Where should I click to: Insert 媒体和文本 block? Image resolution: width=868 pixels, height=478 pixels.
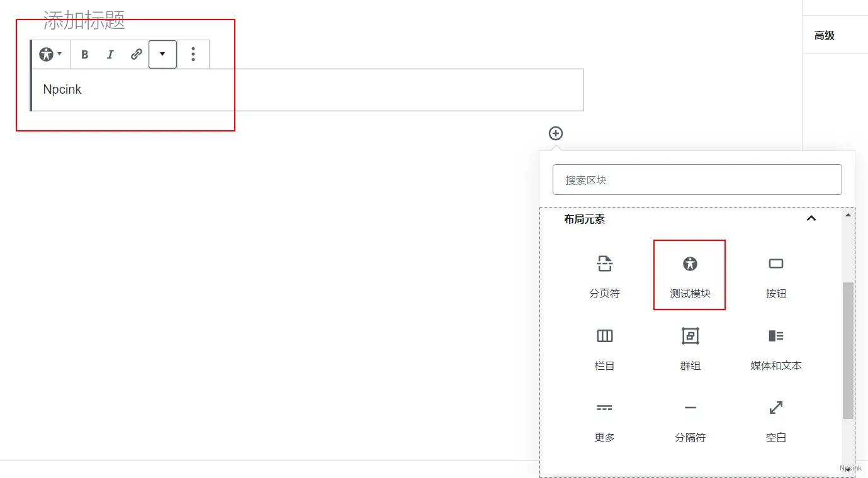point(776,348)
